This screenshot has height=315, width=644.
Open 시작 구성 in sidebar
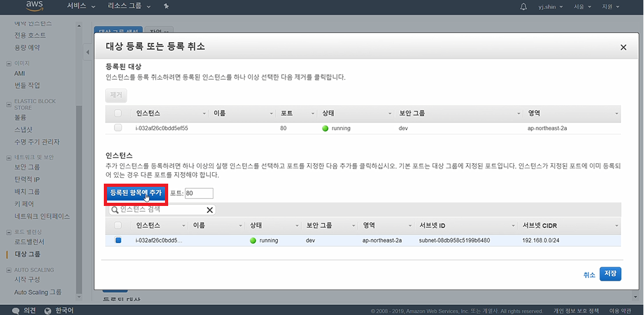[x=27, y=280]
